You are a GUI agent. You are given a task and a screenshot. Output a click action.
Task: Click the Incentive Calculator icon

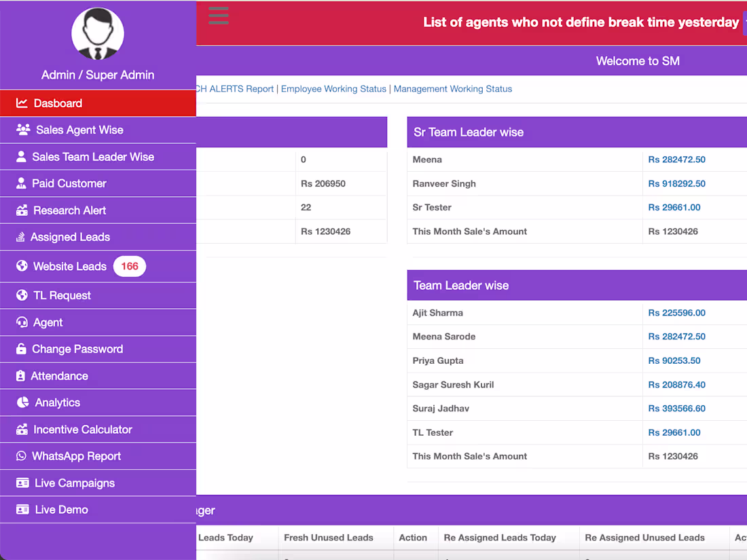pos(22,429)
